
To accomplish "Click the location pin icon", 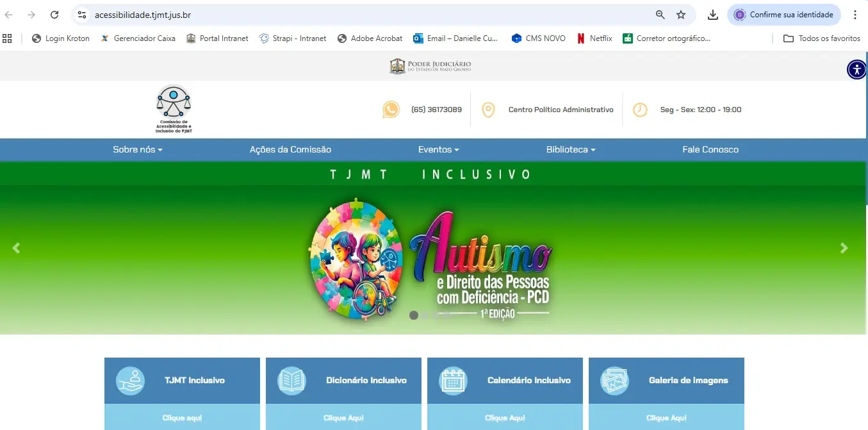I will pyautogui.click(x=488, y=110).
